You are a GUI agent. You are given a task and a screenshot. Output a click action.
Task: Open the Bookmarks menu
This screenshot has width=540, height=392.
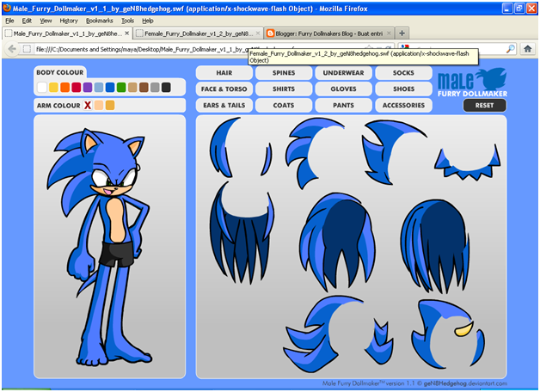99,21
